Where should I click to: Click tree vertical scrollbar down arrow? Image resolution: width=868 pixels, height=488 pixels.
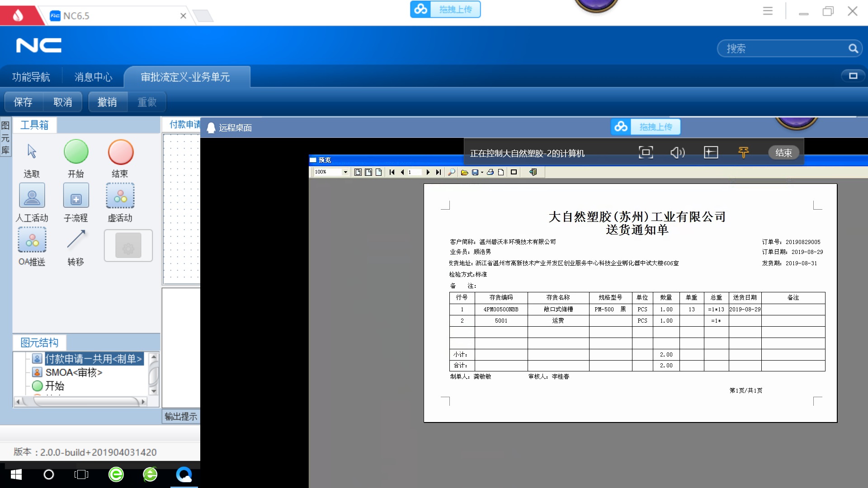coord(154,391)
